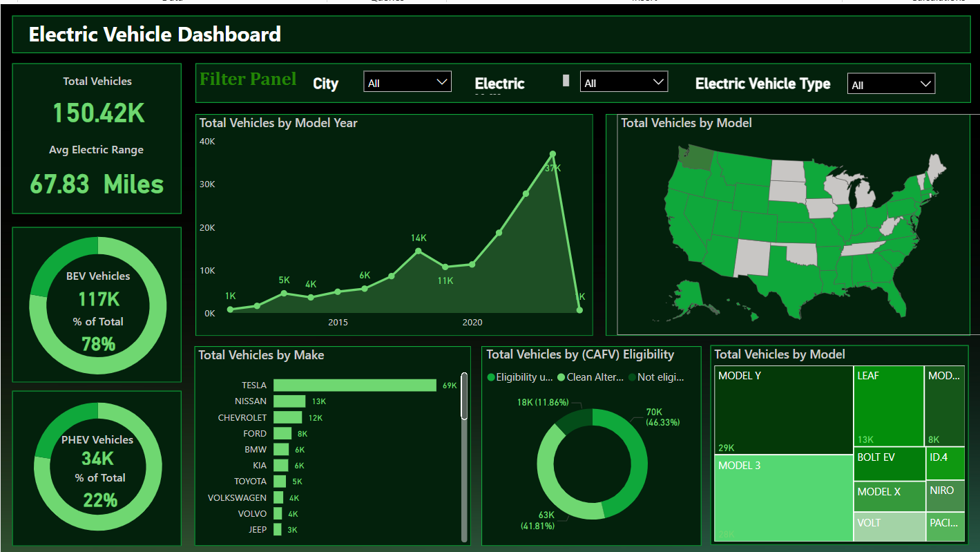This screenshot has height=552, width=980.
Task: Select the CHEVROLET bar in Make chart
Action: pyautogui.click(x=287, y=417)
